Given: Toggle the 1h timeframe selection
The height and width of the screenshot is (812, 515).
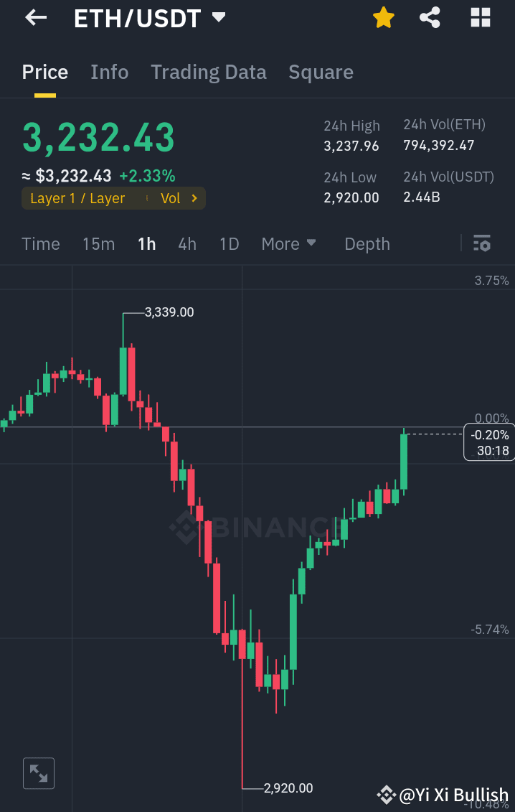Looking at the screenshot, I should pos(146,244).
